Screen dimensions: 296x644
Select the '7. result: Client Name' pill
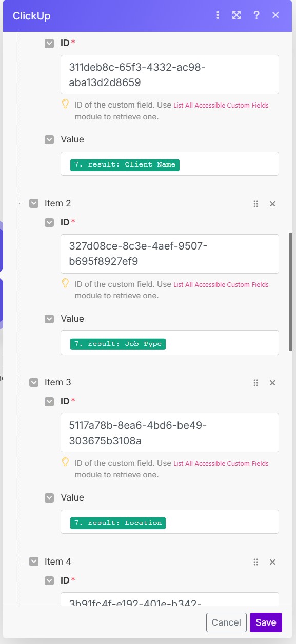pos(125,164)
